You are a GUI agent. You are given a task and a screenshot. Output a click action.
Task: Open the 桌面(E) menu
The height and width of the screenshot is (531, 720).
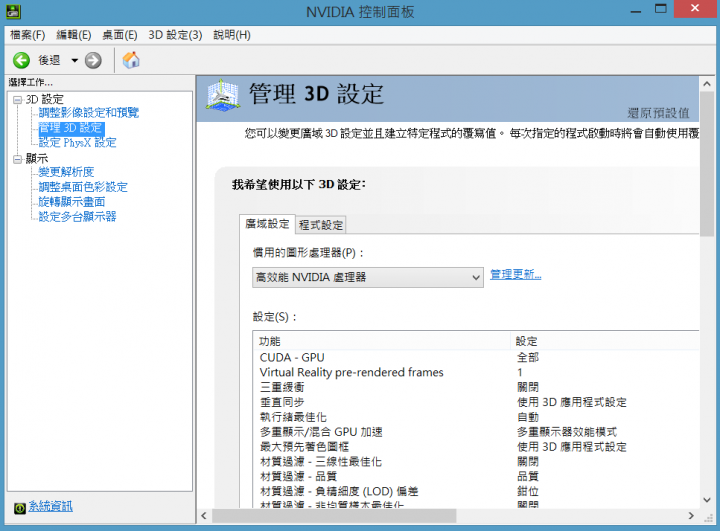coord(119,35)
